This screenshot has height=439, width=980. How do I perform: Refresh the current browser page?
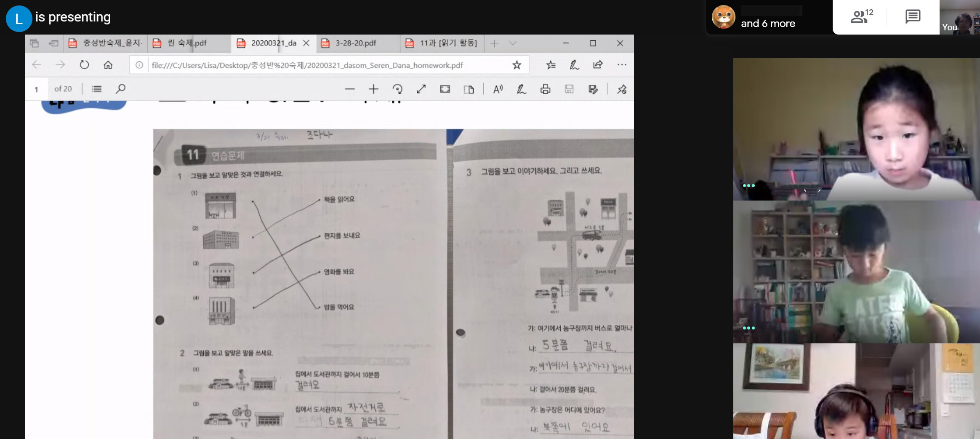coord(84,65)
